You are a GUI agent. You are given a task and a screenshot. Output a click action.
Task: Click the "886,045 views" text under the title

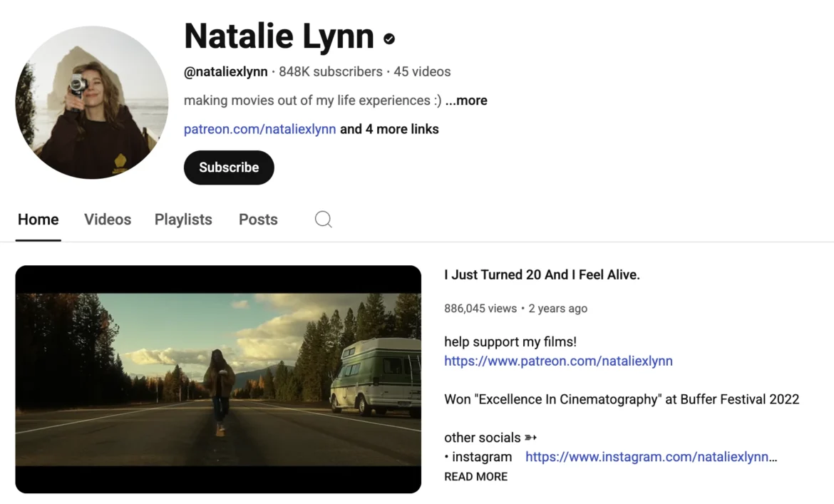pyautogui.click(x=479, y=308)
